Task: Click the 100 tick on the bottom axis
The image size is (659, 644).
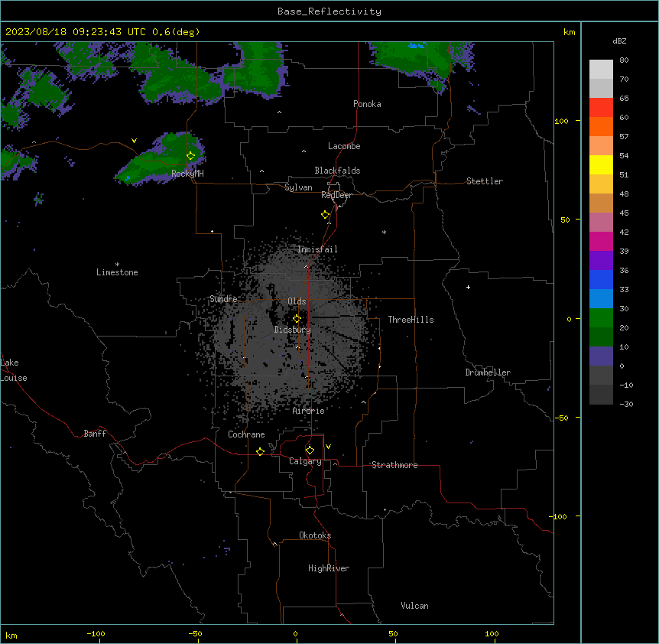Action: coord(492,633)
